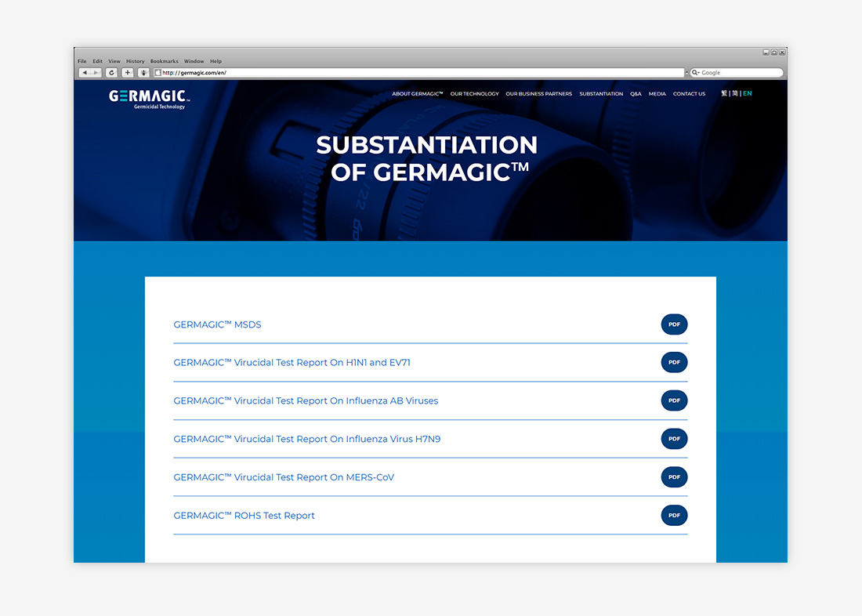Select the EN language option
862x616 pixels.
[x=748, y=93]
